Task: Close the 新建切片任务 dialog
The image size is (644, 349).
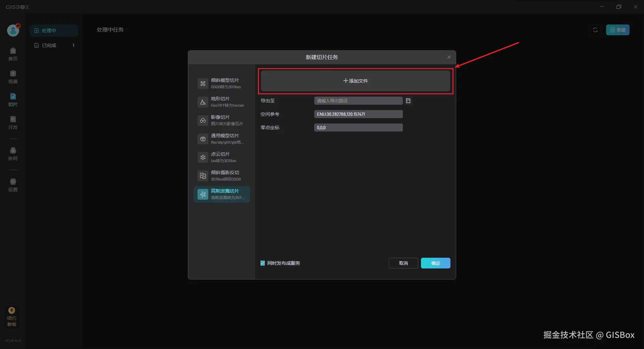Action: click(x=449, y=57)
